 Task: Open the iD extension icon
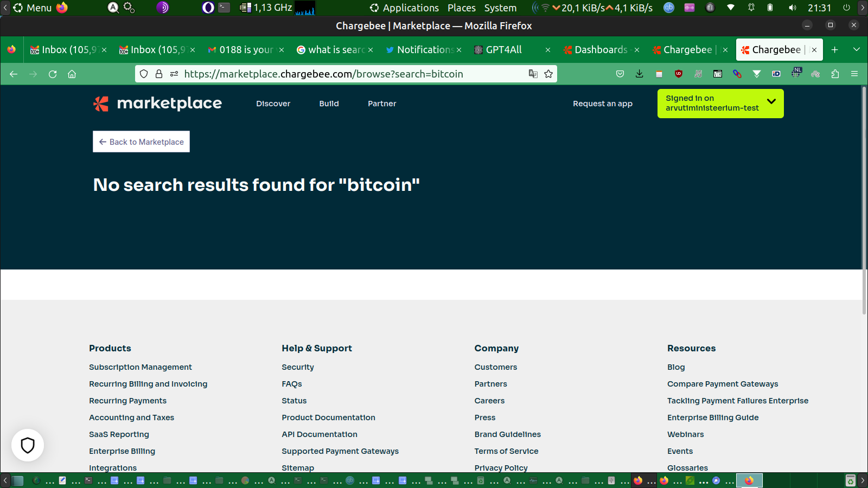coord(776,74)
